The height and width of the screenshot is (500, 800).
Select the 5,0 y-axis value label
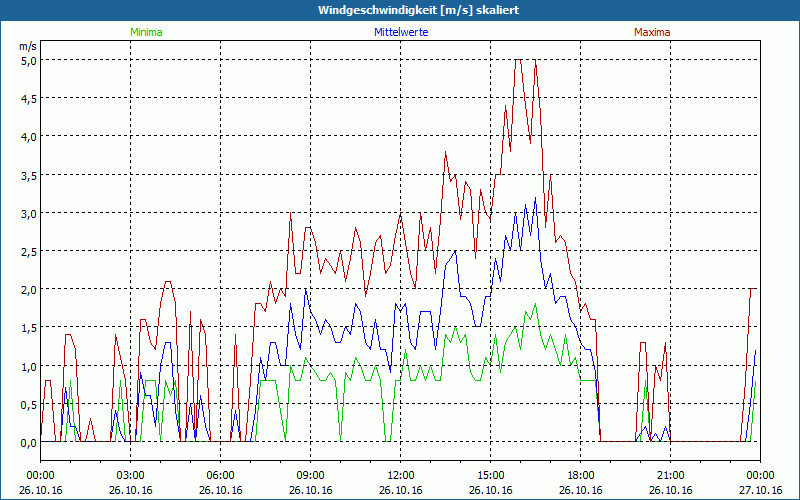[x=28, y=60]
